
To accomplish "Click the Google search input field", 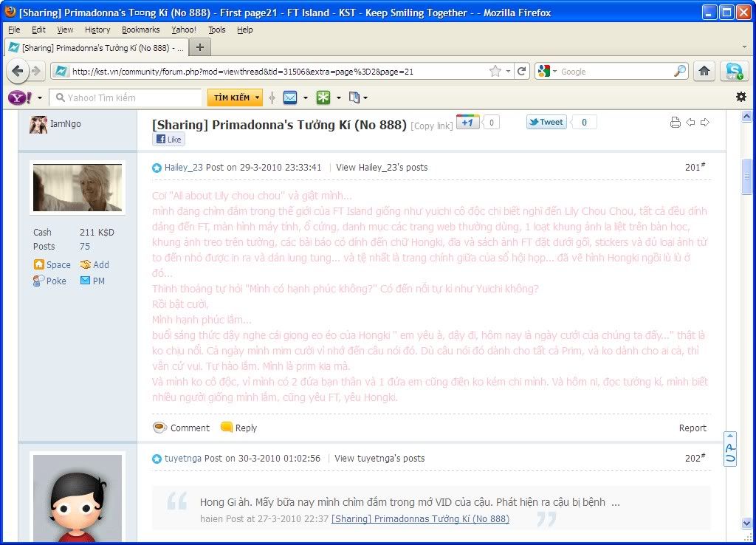I will pos(616,72).
